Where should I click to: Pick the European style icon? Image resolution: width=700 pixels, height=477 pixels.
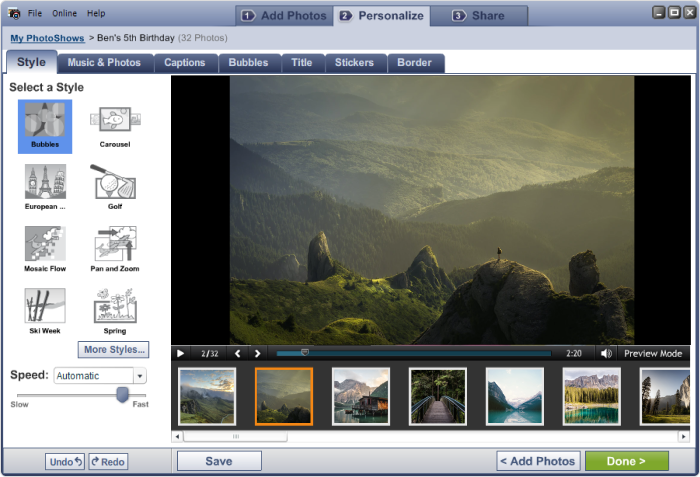tap(45, 187)
